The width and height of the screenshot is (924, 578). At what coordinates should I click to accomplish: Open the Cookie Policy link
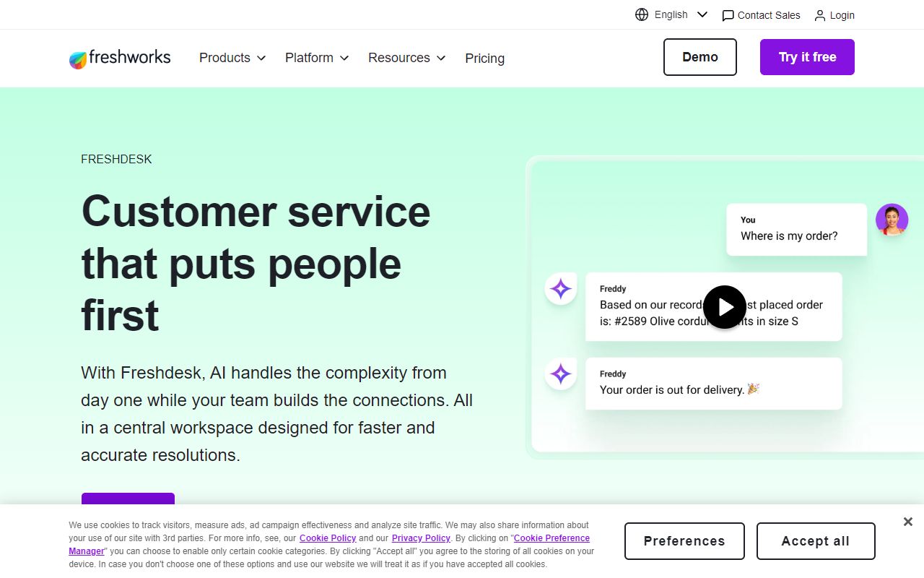328,538
